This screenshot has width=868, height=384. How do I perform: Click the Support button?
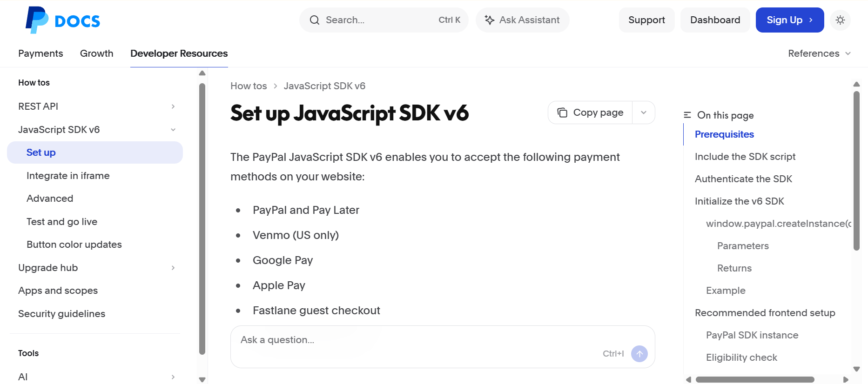click(646, 20)
